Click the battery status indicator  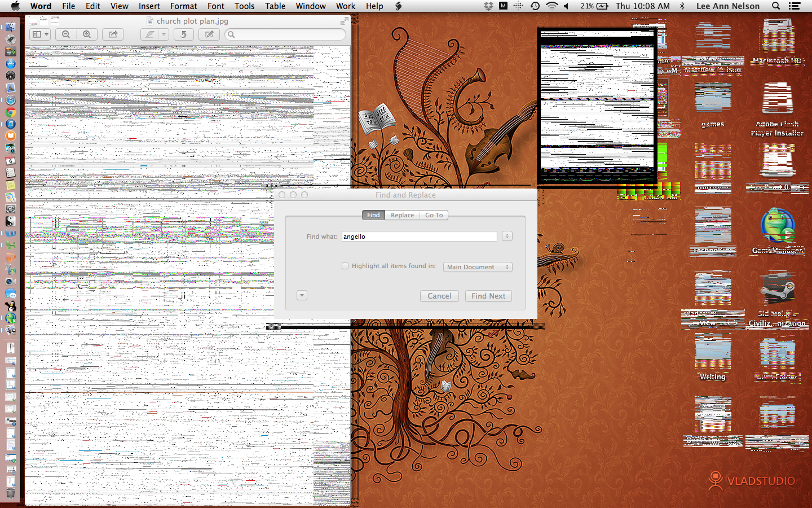[594, 6]
